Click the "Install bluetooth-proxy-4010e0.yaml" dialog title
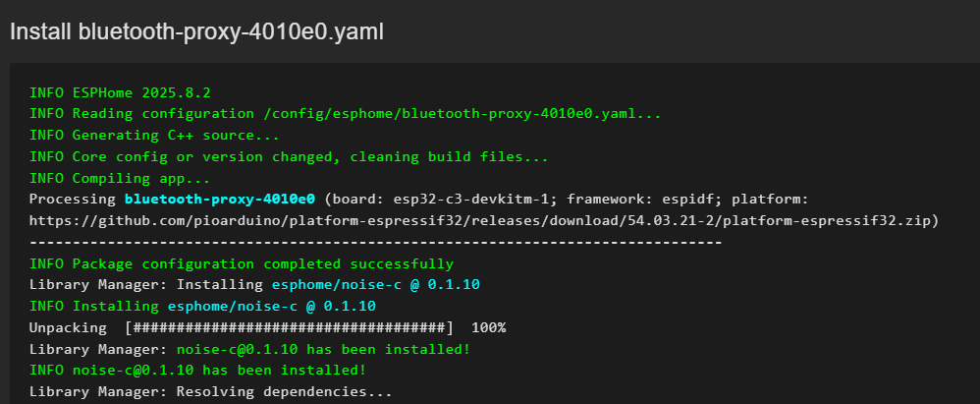The height and width of the screenshot is (404, 980). (196, 32)
